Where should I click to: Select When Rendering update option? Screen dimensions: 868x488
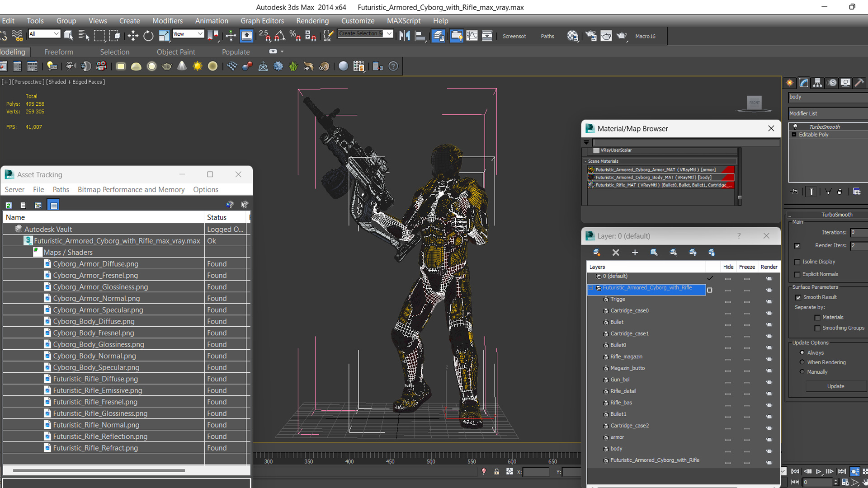pyautogui.click(x=802, y=362)
